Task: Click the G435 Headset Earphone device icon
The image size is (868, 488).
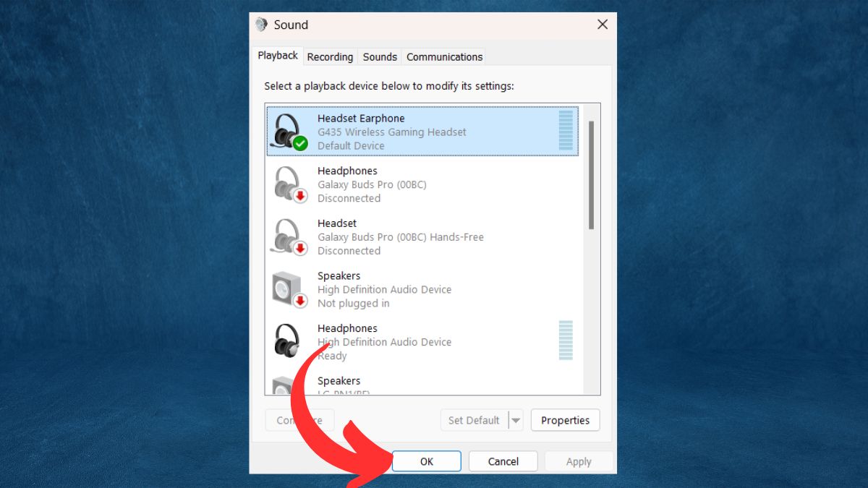Action: tap(289, 132)
